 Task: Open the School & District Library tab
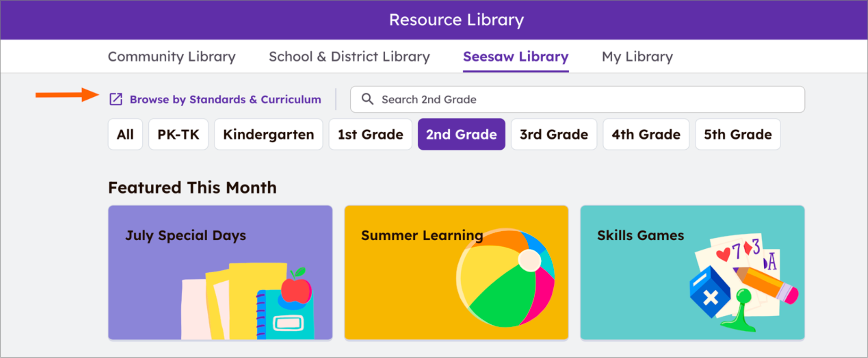click(349, 57)
